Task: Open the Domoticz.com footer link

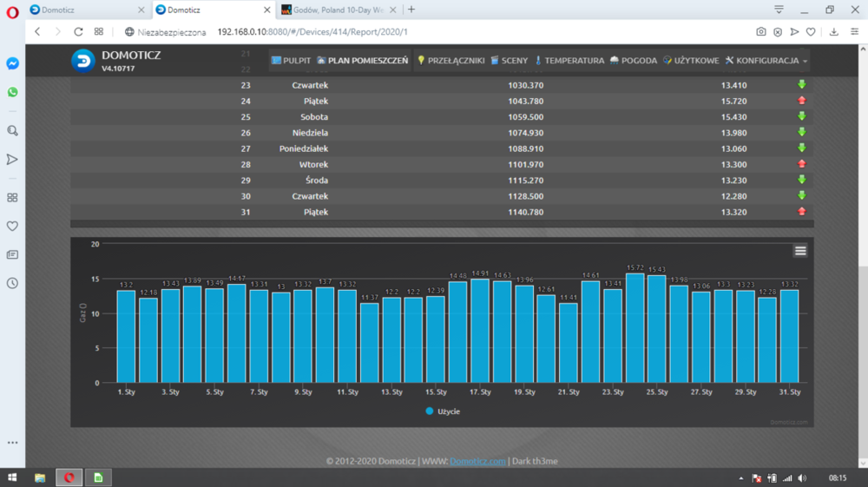Action: 477,461
